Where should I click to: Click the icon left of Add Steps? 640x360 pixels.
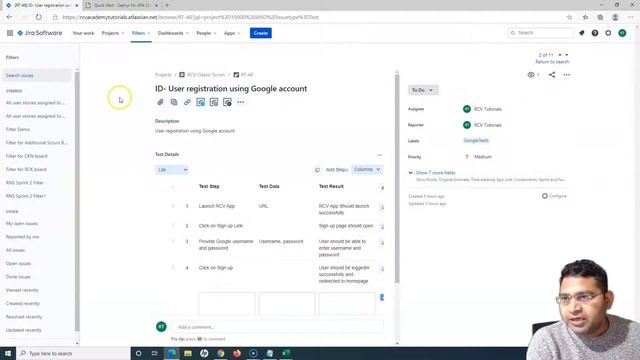coord(317,170)
